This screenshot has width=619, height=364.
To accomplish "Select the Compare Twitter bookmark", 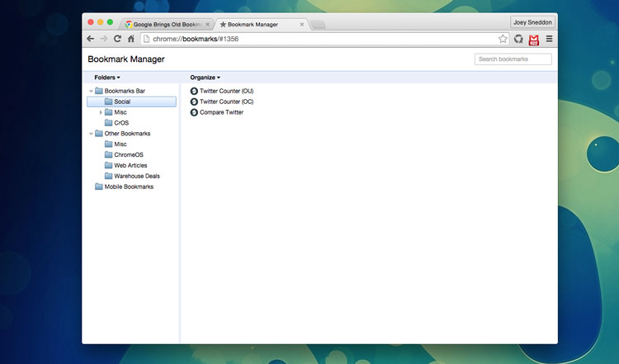I will click(x=221, y=112).
